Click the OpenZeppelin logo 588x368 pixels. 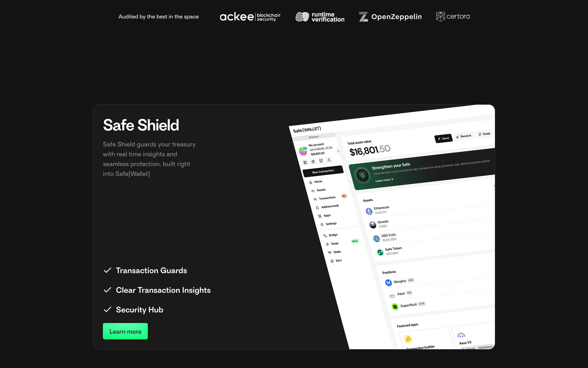point(390,17)
